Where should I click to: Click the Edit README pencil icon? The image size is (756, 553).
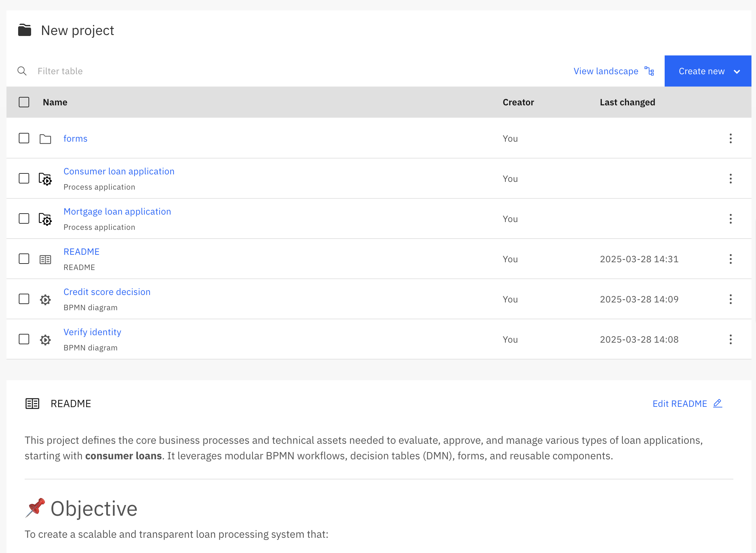click(717, 403)
